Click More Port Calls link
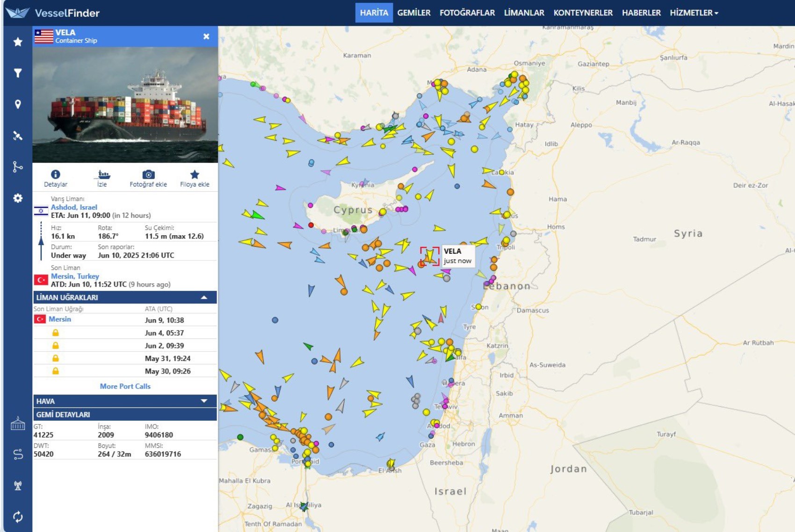 [125, 387]
